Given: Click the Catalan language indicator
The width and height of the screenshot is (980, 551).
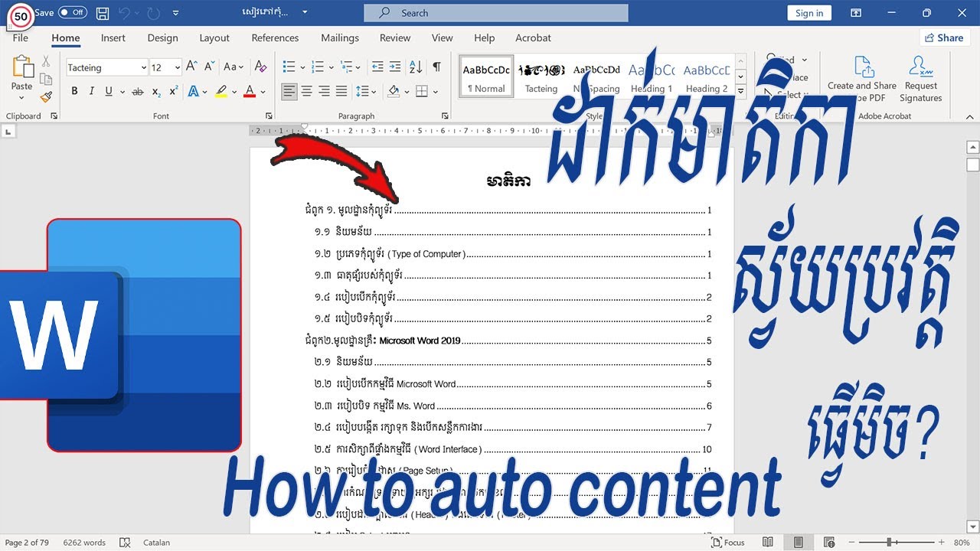Looking at the screenshot, I should pyautogui.click(x=156, y=543).
